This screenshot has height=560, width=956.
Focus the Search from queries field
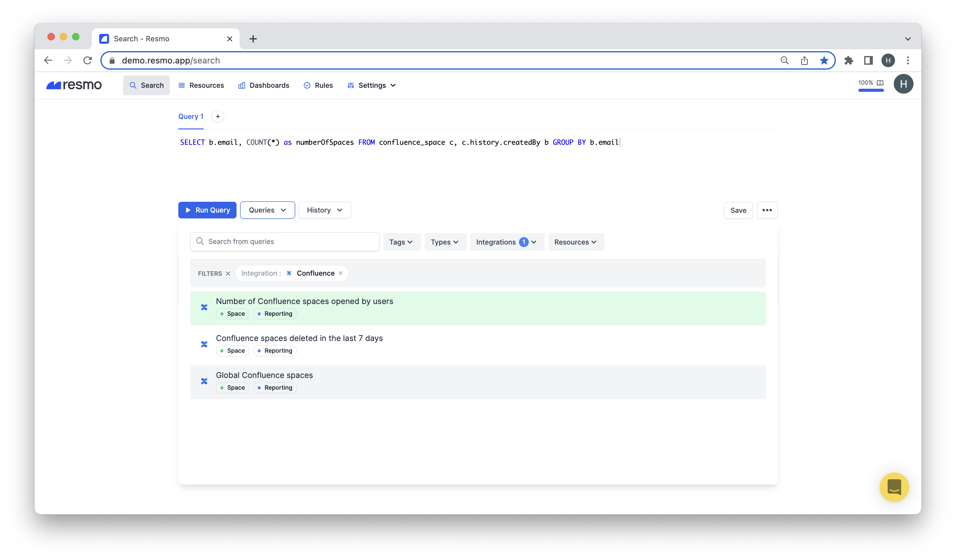click(285, 241)
